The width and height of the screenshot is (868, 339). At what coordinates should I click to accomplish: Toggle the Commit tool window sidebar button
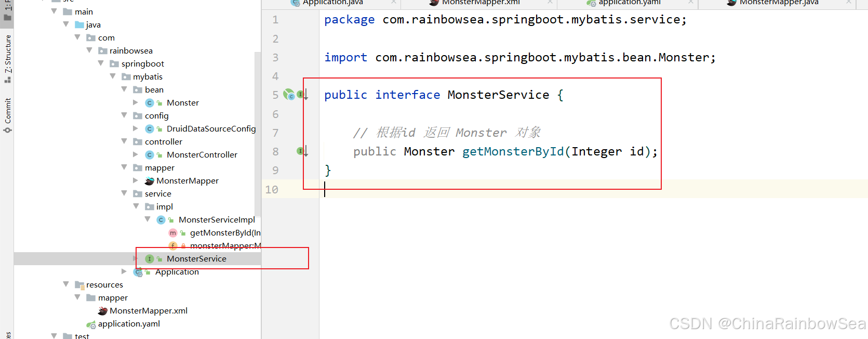[8, 114]
